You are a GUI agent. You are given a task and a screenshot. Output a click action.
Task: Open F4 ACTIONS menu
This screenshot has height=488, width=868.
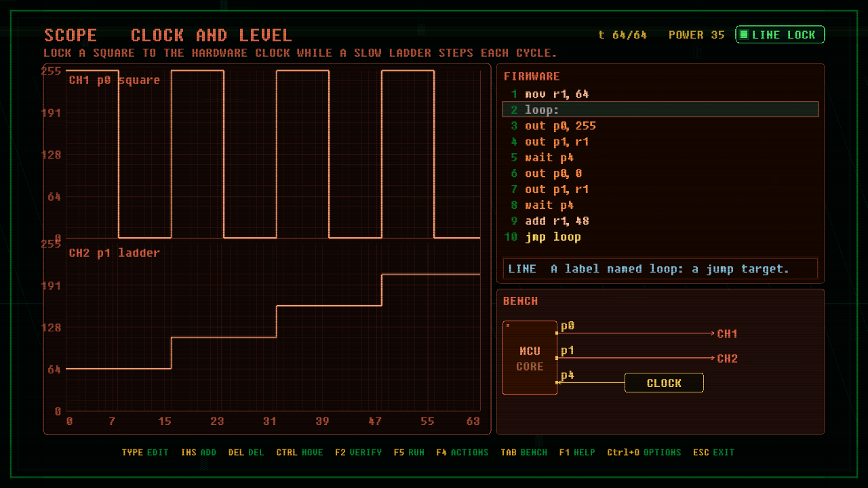pos(462,452)
